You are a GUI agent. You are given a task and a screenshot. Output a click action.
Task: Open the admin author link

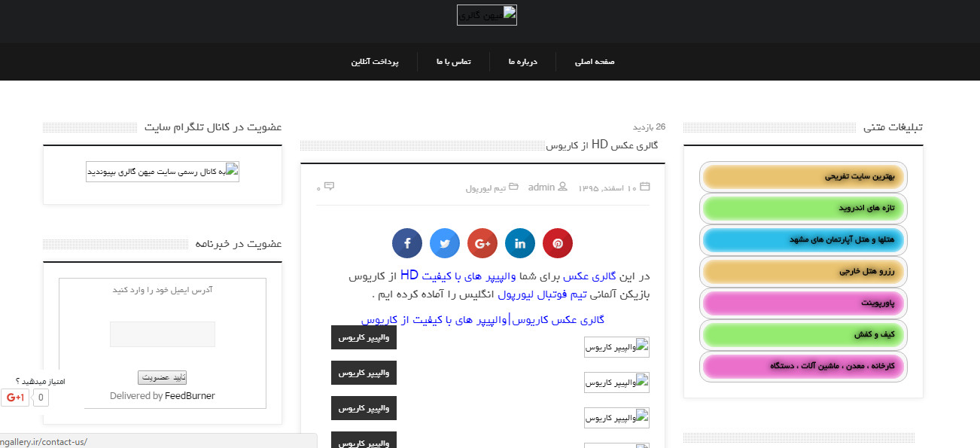[x=541, y=187]
